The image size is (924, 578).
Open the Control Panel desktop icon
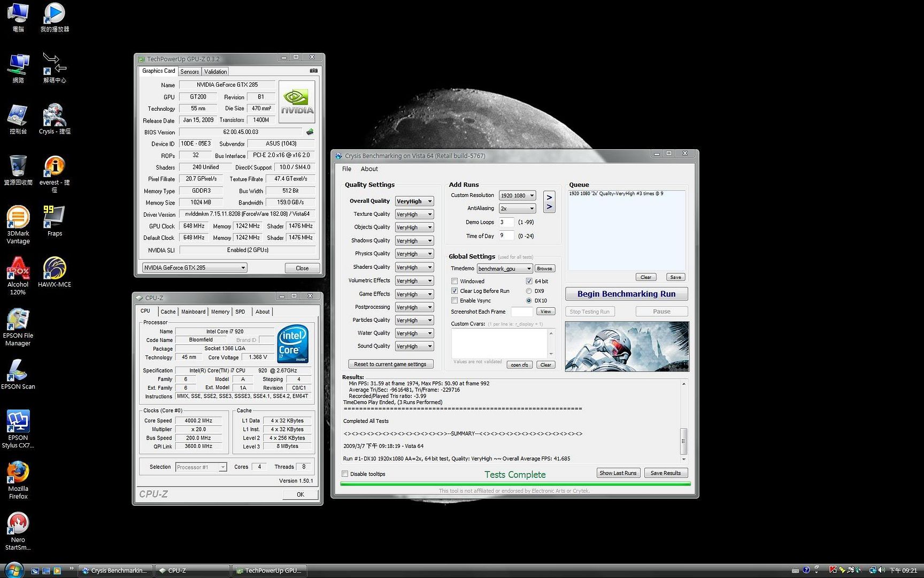pos(18,119)
